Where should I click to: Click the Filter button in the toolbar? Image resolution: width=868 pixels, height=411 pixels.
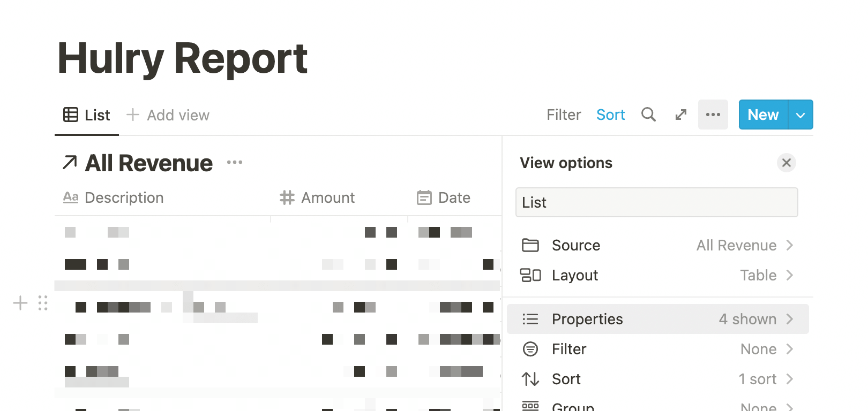click(x=564, y=115)
